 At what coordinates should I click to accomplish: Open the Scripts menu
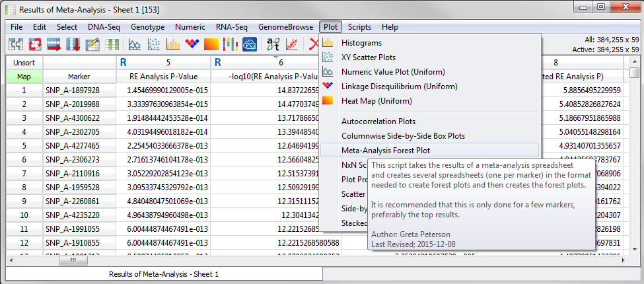pyautogui.click(x=359, y=27)
